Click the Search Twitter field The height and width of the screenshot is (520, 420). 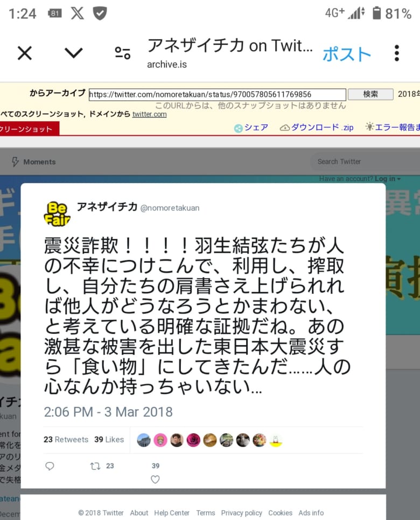coord(365,161)
